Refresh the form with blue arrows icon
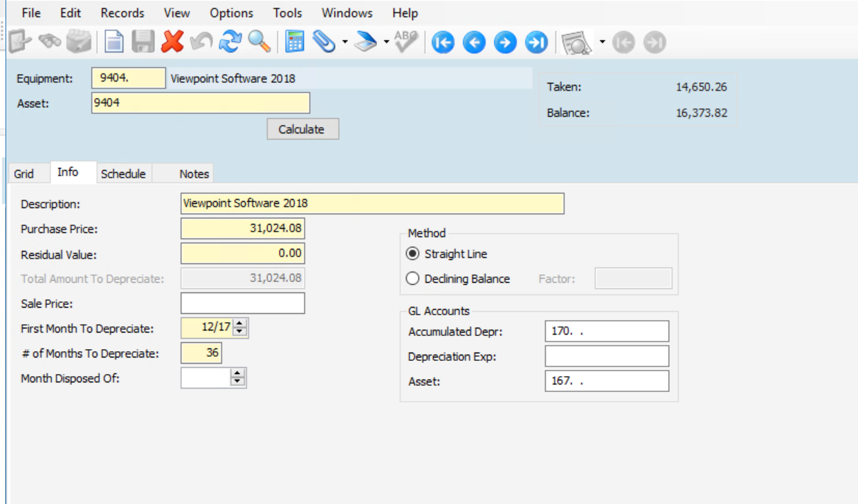 tap(230, 43)
